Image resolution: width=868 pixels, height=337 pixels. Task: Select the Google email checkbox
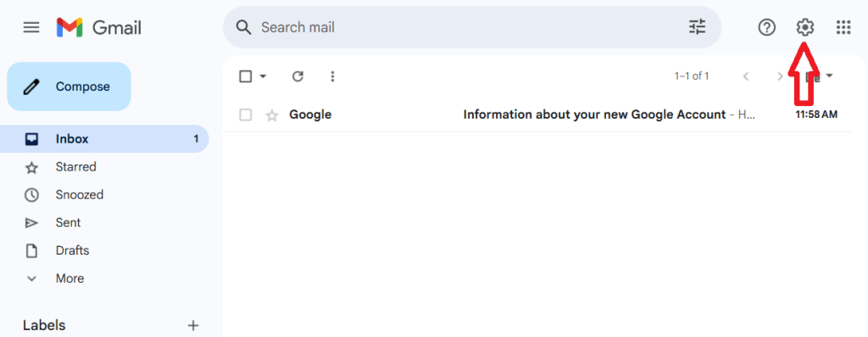coord(246,115)
